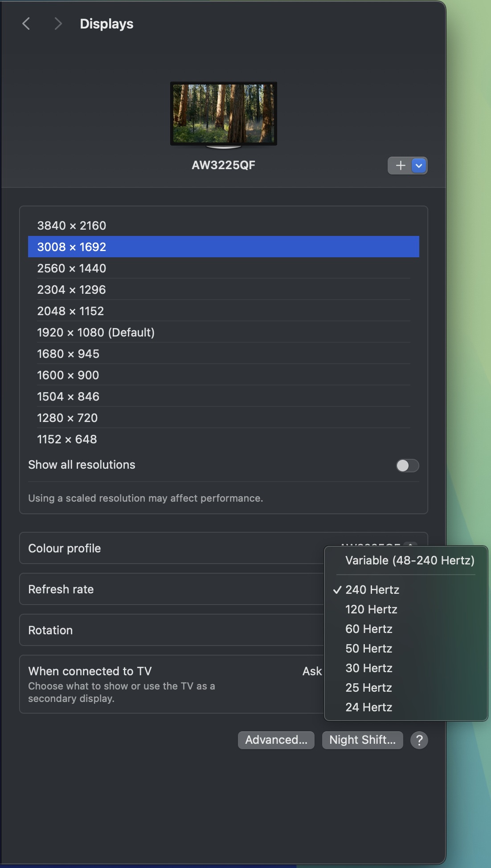The height and width of the screenshot is (868, 491).
Task: Choose 2560 × 1440 resolution
Action: pos(72,268)
